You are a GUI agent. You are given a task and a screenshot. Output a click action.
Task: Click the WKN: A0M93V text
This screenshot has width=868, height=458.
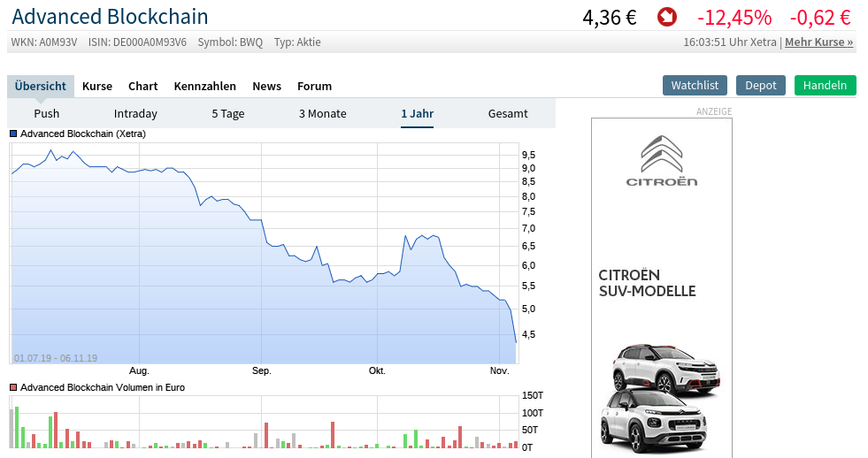[x=44, y=42]
